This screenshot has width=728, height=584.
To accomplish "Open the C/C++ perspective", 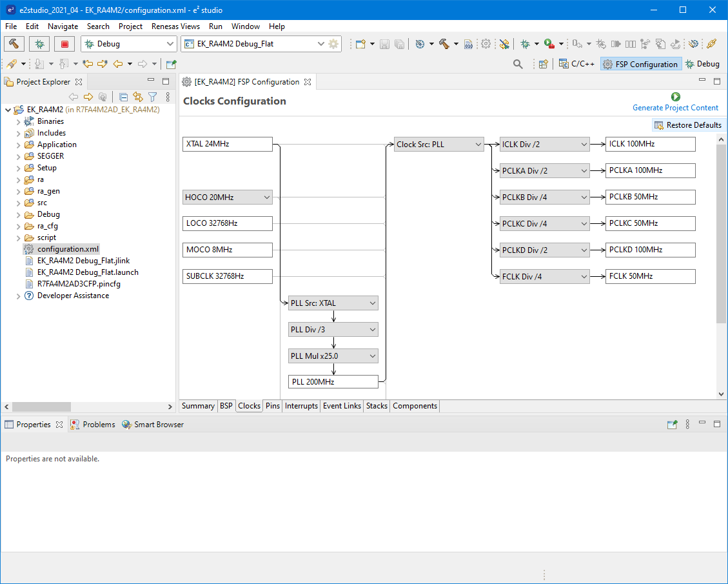I will pyautogui.click(x=576, y=64).
